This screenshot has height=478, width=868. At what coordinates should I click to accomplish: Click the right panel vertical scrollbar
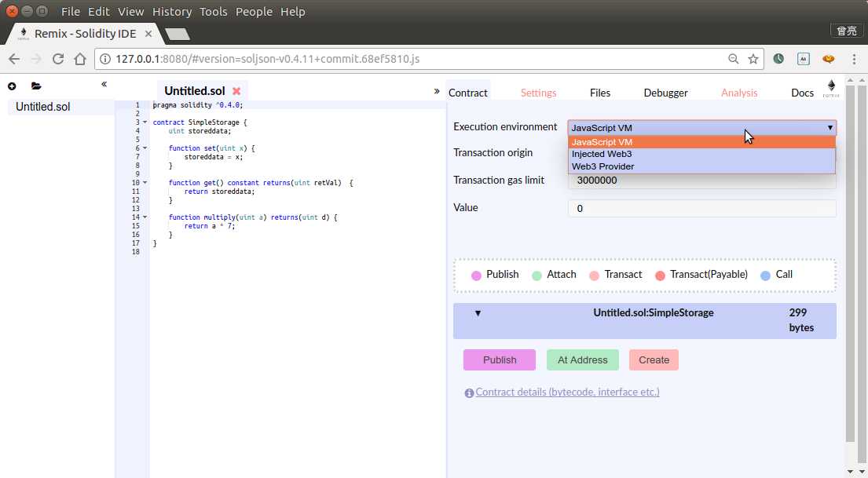850,263
